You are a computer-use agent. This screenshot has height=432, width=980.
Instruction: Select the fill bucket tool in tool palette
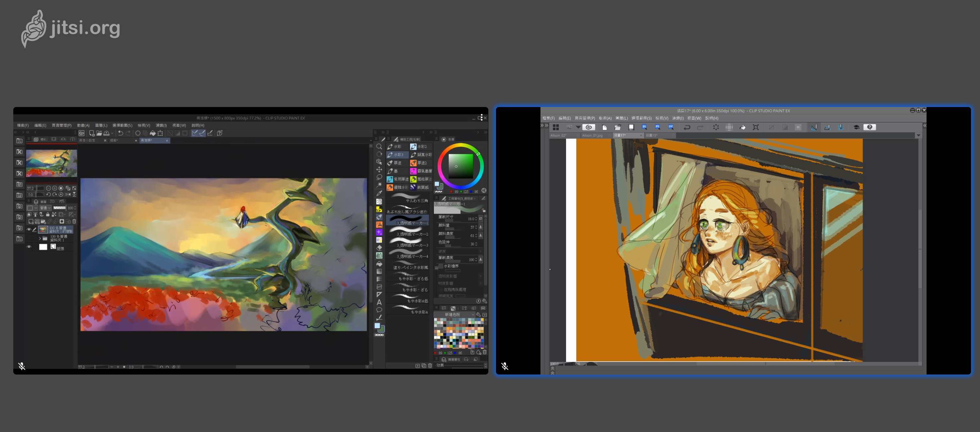[379, 264]
